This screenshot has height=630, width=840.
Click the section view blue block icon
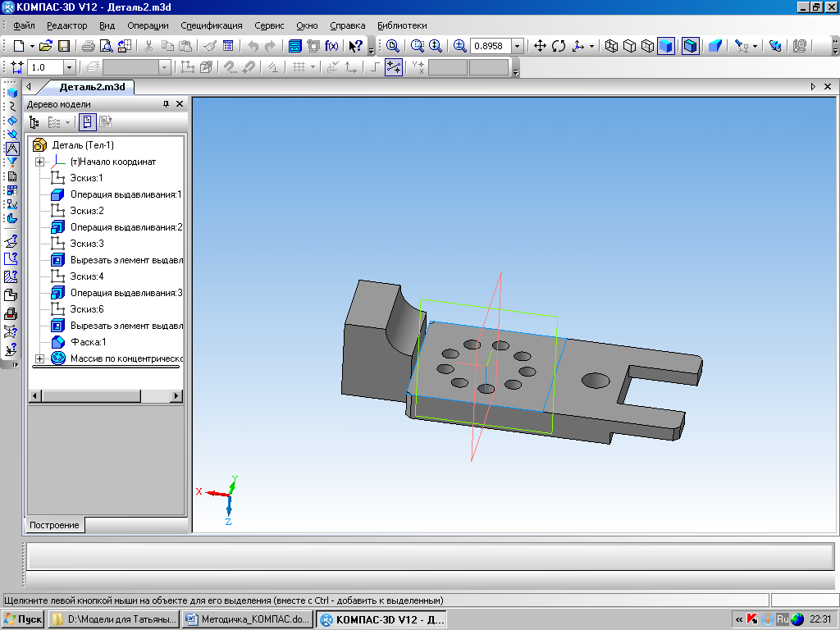pyautogui.click(x=714, y=46)
